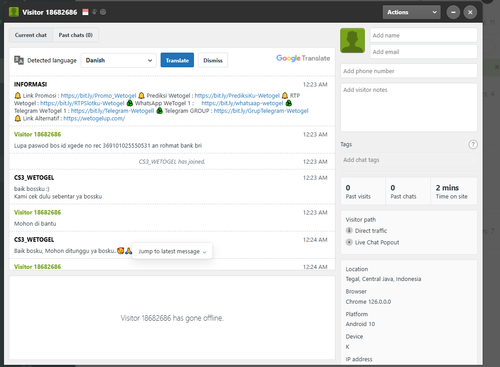Click the Android platform icon in title bar

tap(94, 12)
